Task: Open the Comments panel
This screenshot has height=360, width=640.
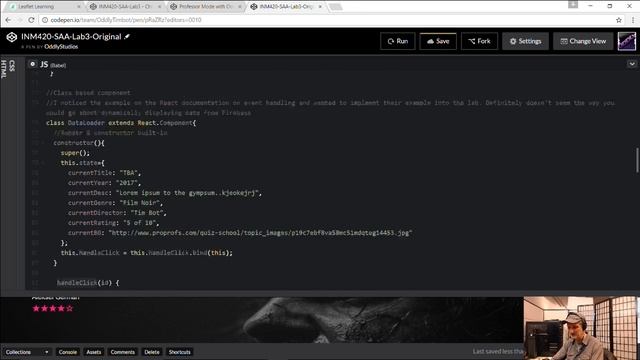Action: (x=122, y=352)
